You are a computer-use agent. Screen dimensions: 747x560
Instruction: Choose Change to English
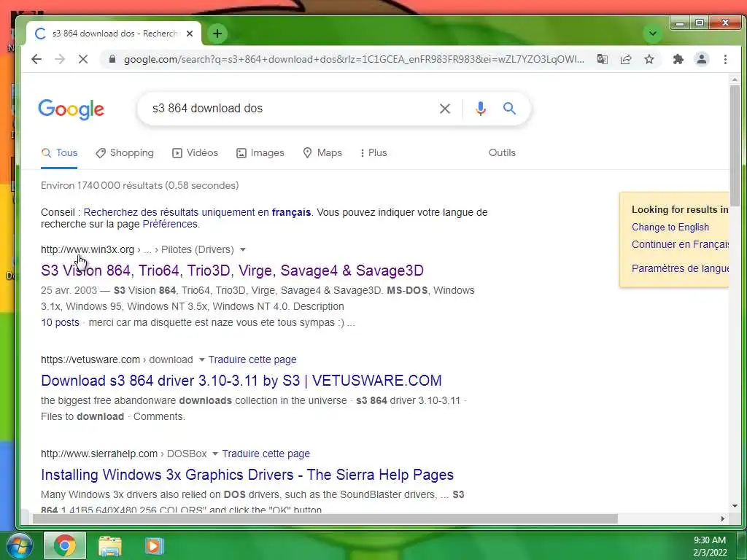pyautogui.click(x=670, y=227)
